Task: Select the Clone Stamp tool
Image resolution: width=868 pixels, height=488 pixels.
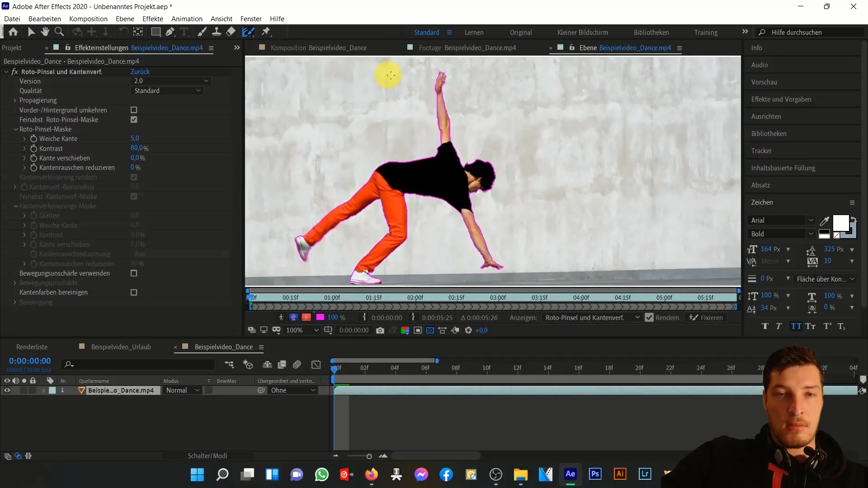Action: [217, 32]
